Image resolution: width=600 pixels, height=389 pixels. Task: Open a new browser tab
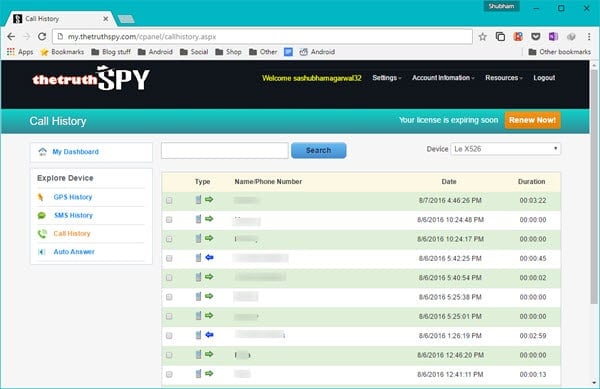tap(126, 19)
